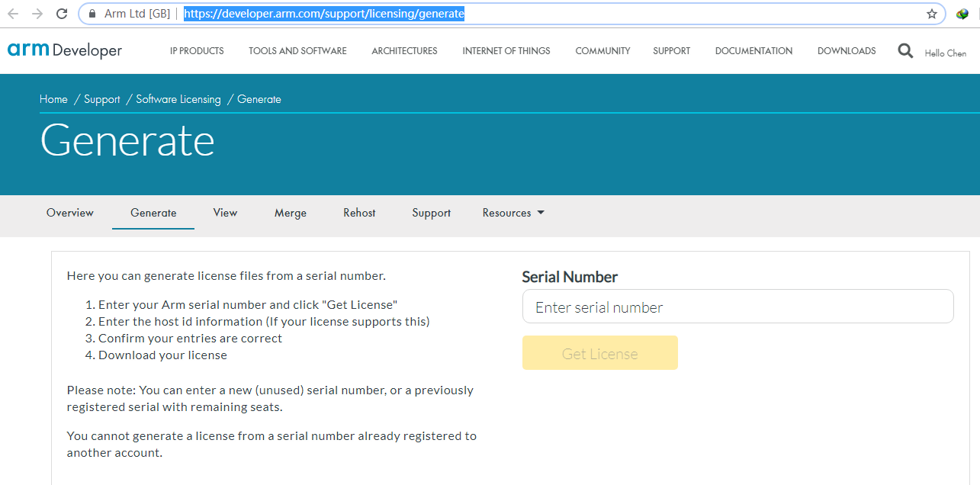Viewport: 980px width, 485px height.
Task: Click the browser back arrow
Action: coord(13,14)
